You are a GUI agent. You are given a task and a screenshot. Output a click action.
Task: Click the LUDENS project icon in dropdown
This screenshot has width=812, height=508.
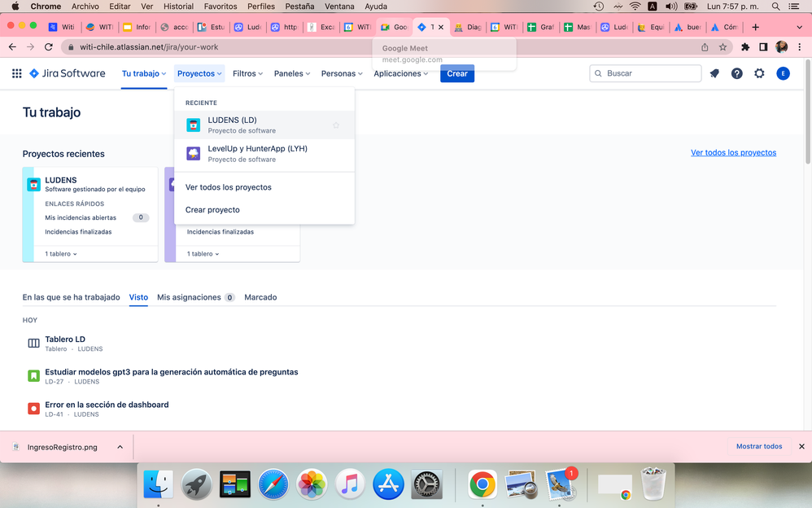[193, 125]
